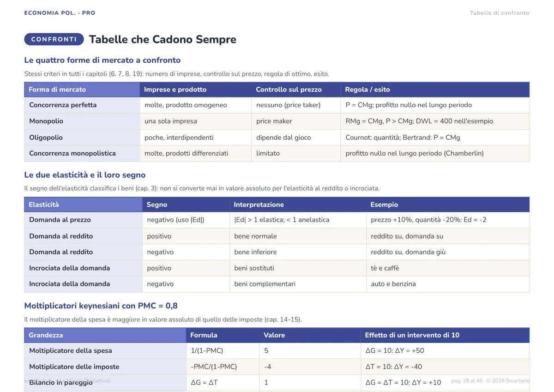Click the cell "Cournot: quantità; Bertrand: P = CMg"
554x392 pixels.
pyautogui.click(x=435, y=137)
